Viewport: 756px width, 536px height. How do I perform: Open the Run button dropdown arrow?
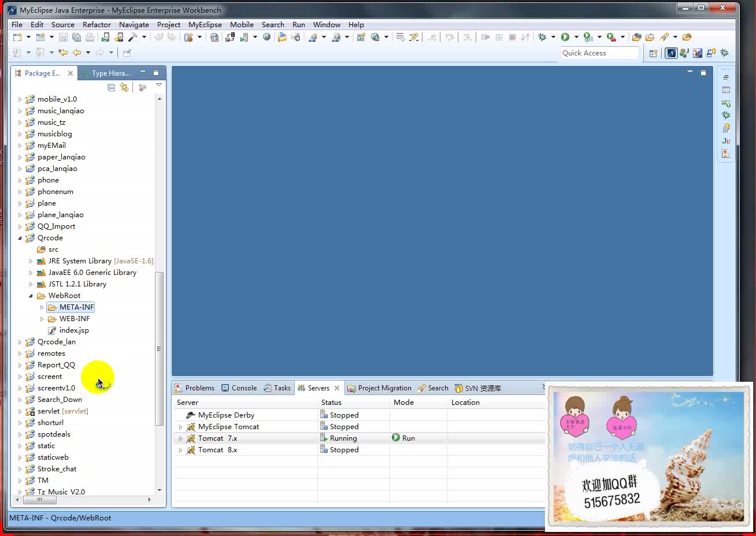click(x=576, y=37)
